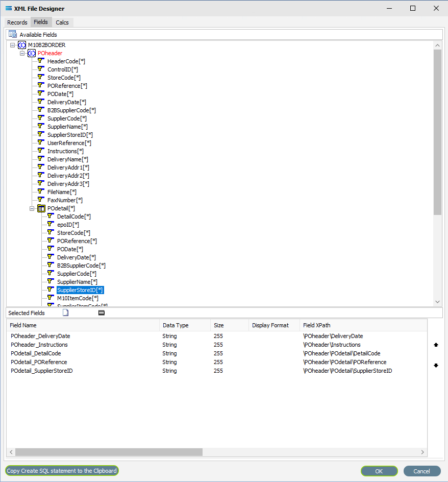Select the red POheader node label
The width and height of the screenshot is (448, 482).
click(50, 53)
